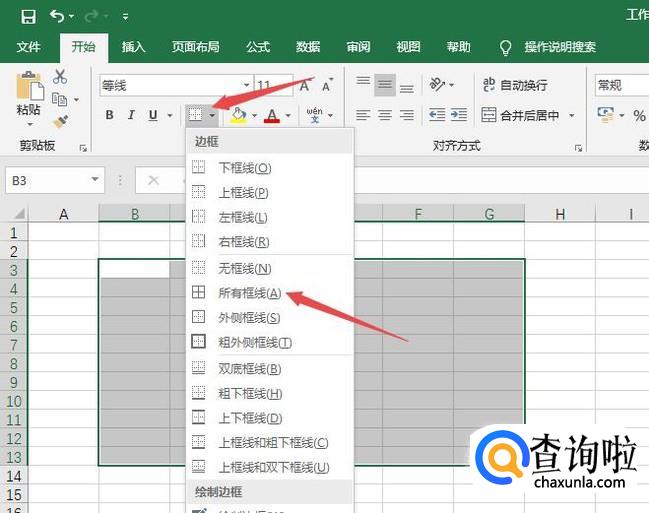Choose 无框线(N) no border
This screenshot has width=649, height=513.
[x=270, y=269]
